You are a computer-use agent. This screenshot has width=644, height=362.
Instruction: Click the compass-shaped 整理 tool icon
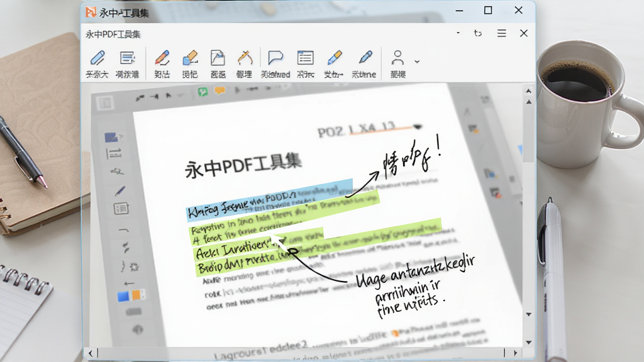[245, 58]
